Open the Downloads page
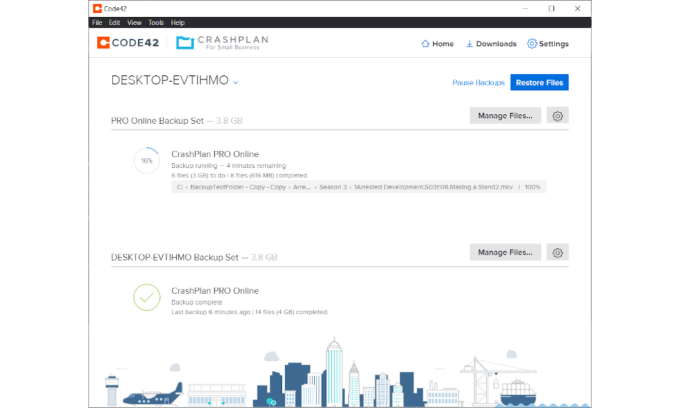The height and width of the screenshot is (408, 680). tap(491, 44)
